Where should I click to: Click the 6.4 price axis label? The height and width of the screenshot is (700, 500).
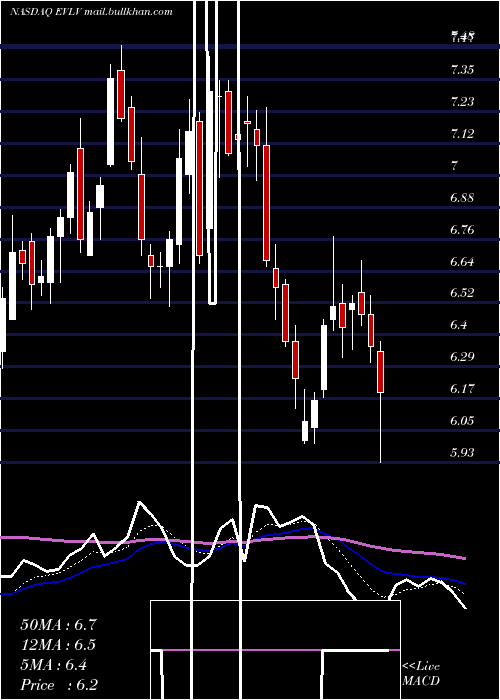[458, 325]
